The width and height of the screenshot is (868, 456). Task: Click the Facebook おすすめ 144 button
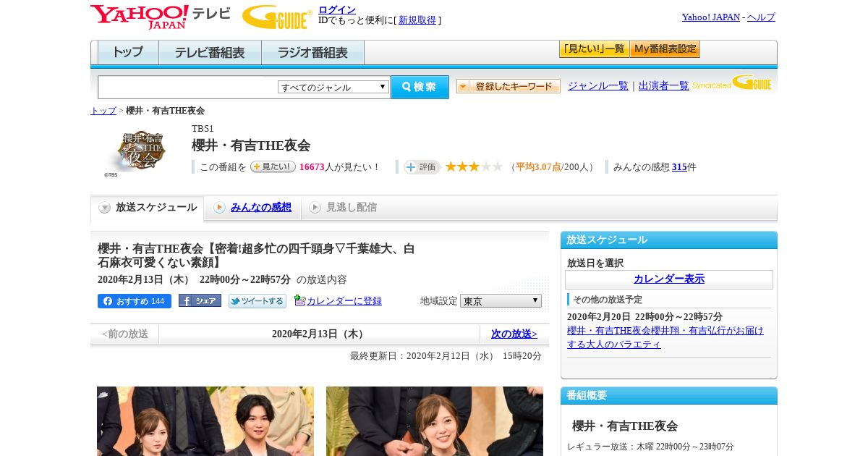(x=135, y=301)
